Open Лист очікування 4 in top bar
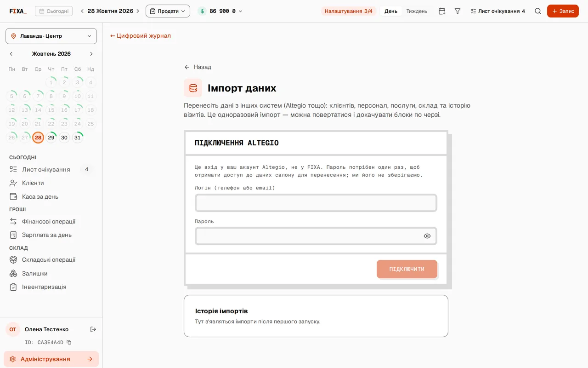 pos(498,11)
